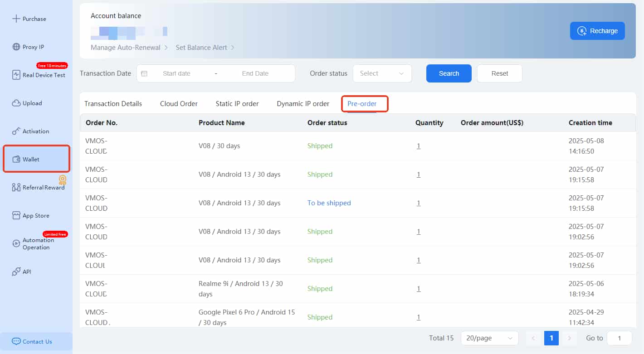The image size is (644, 354).
Task: Click the Activation key icon
Action: click(x=16, y=131)
